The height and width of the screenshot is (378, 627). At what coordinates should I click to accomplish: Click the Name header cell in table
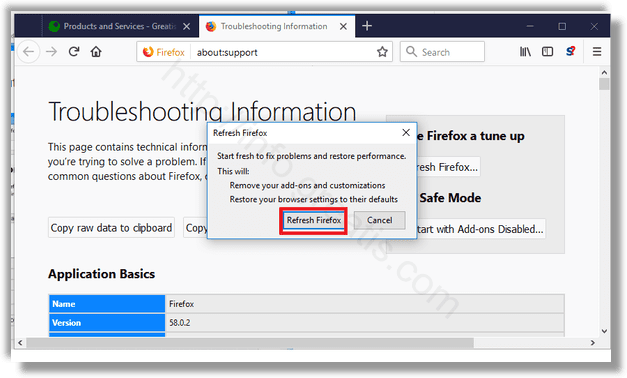(107, 304)
